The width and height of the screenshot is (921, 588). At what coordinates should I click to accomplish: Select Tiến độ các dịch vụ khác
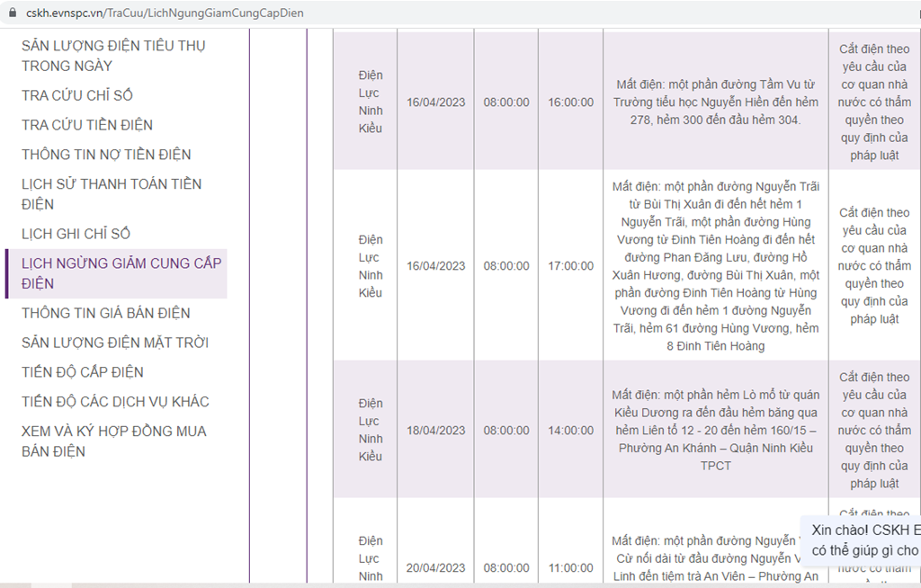tap(113, 402)
